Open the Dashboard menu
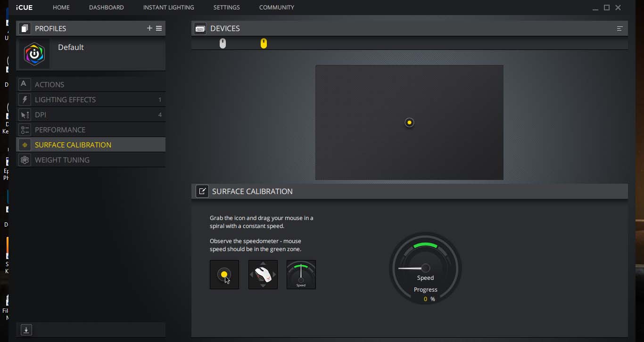This screenshot has width=644, height=342. [107, 8]
